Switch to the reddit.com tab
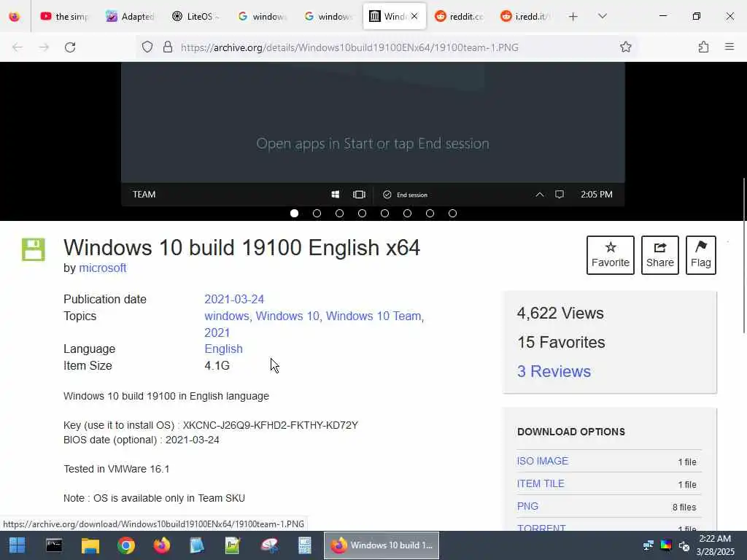This screenshot has height=560, width=747. 459,16
